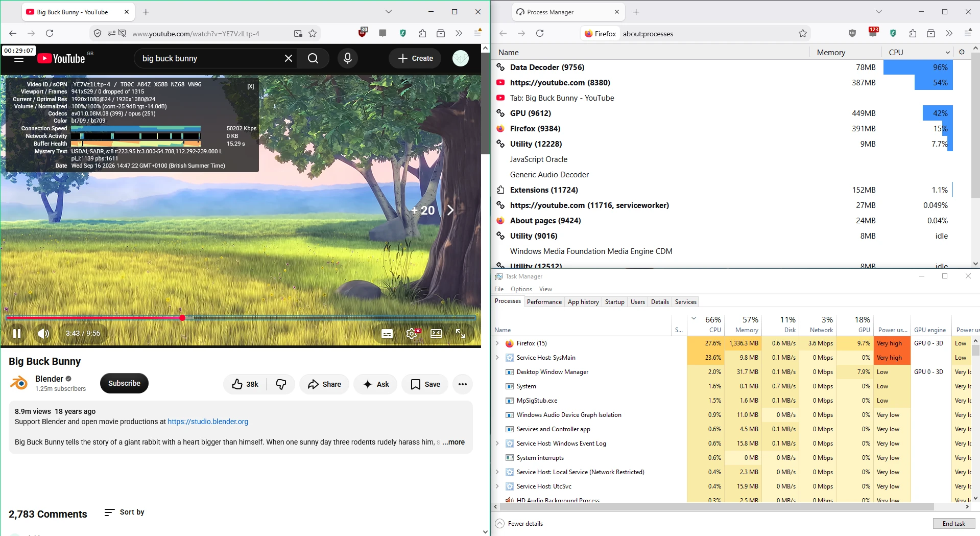
Task: Enter fullscreen in the video player
Action: [x=461, y=334]
